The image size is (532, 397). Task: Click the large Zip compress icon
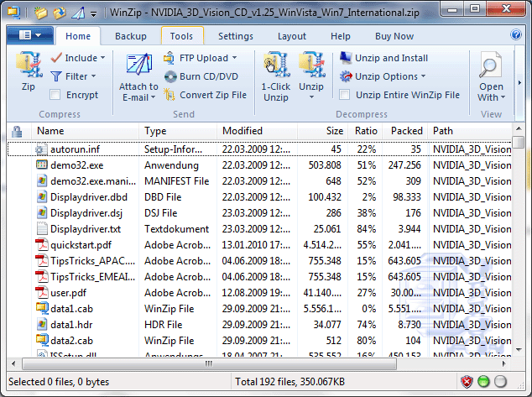pyautogui.click(x=29, y=65)
